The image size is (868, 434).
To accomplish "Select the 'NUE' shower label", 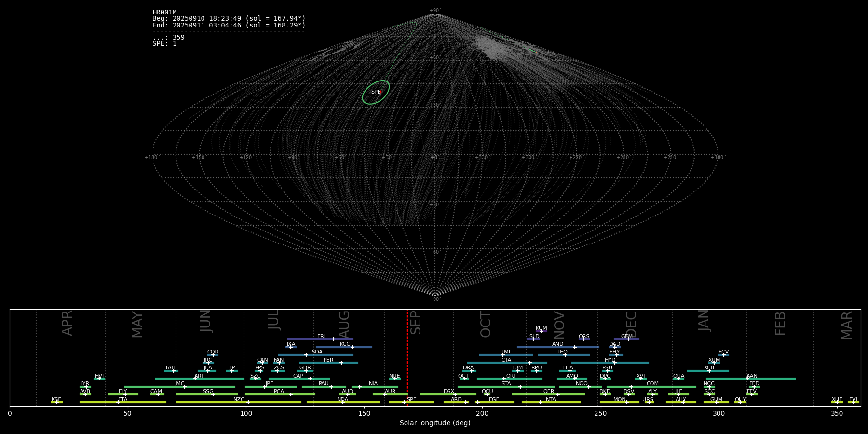I will [x=394, y=376].
